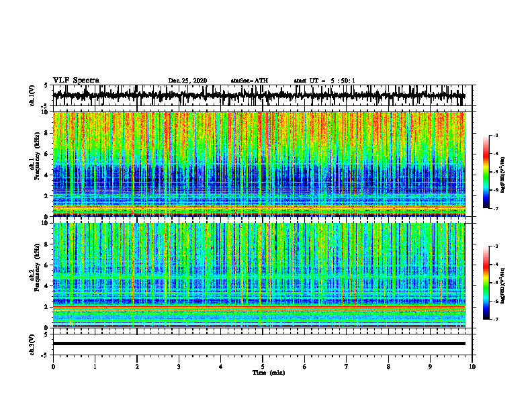Click ch.2 frequency tick label '6'
This screenshot has height=411, width=532.
47,265
